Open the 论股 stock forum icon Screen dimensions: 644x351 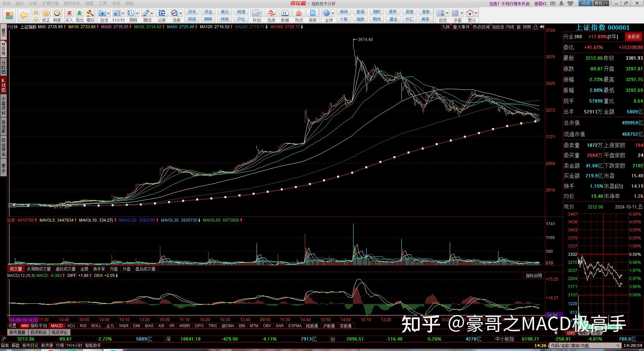coord(162,13)
